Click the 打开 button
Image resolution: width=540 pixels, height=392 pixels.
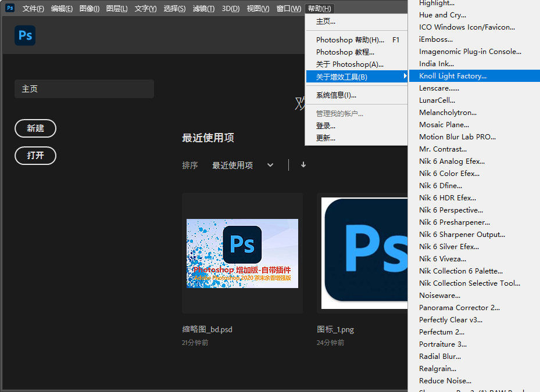pos(35,156)
